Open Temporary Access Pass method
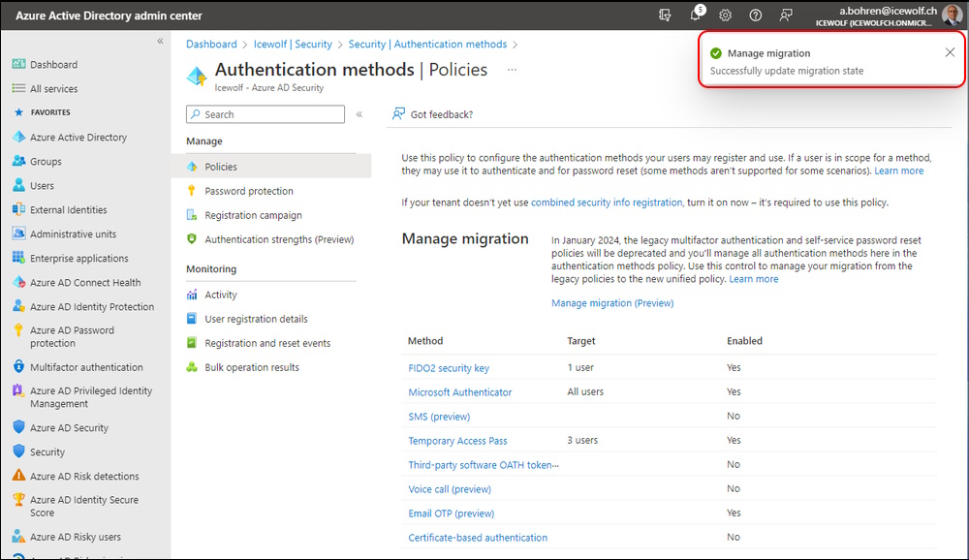969x560 pixels. (x=457, y=441)
